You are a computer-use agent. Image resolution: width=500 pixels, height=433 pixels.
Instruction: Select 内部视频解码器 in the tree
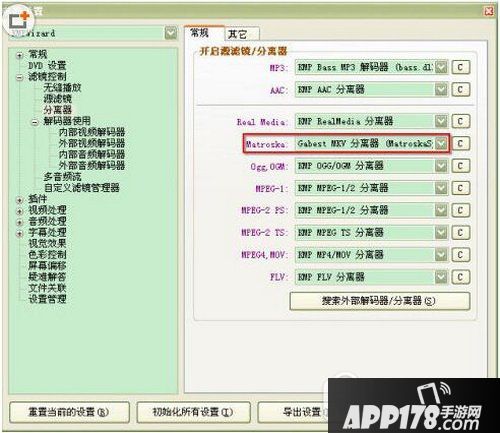click(x=92, y=132)
